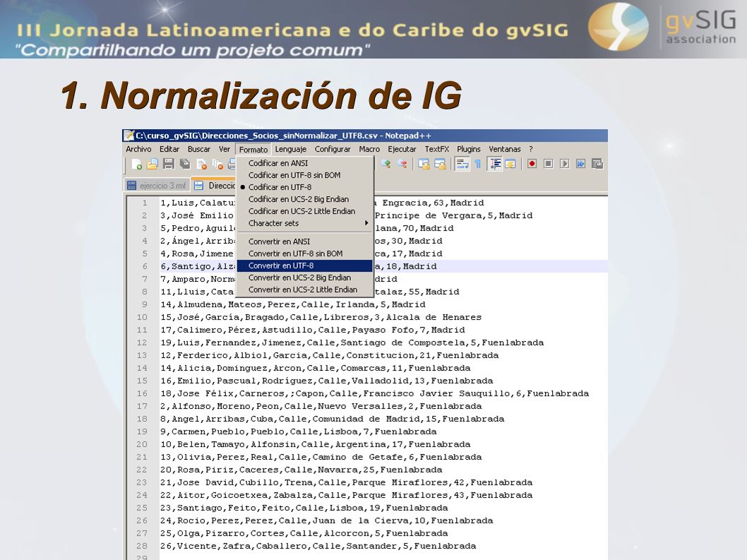Select Codificar en ANSI option

pyautogui.click(x=304, y=163)
